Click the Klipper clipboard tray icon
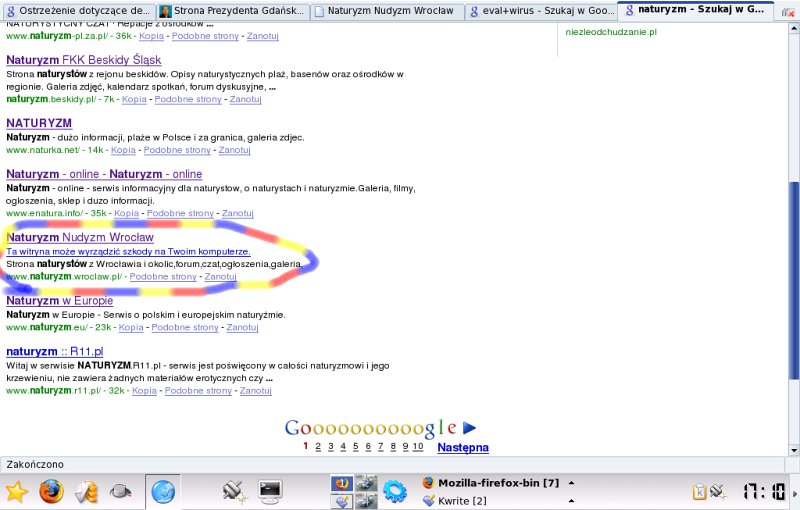The width and height of the screenshot is (800, 510). pyautogui.click(x=700, y=491)
